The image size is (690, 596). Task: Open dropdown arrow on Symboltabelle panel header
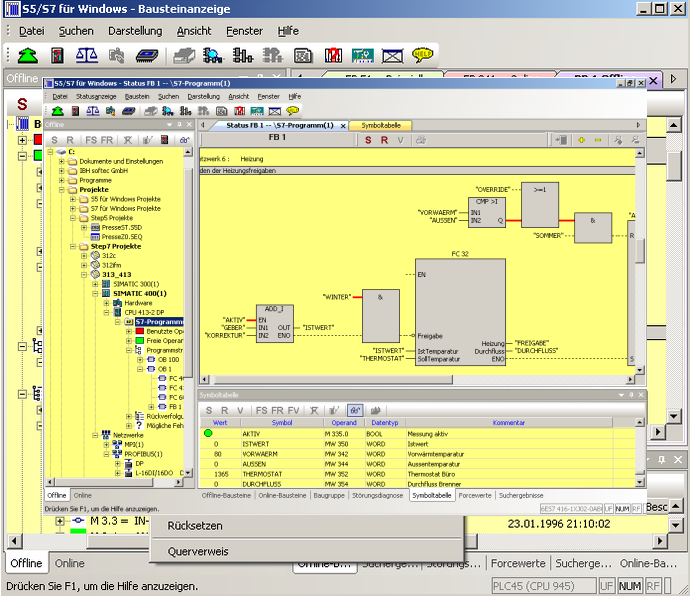click(x=621, y=395)
